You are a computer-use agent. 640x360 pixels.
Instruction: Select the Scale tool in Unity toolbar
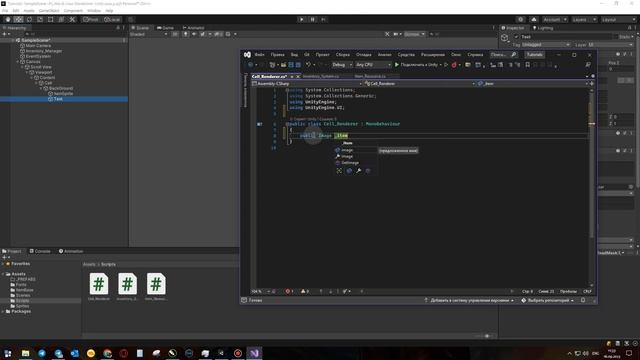point(40,20)
